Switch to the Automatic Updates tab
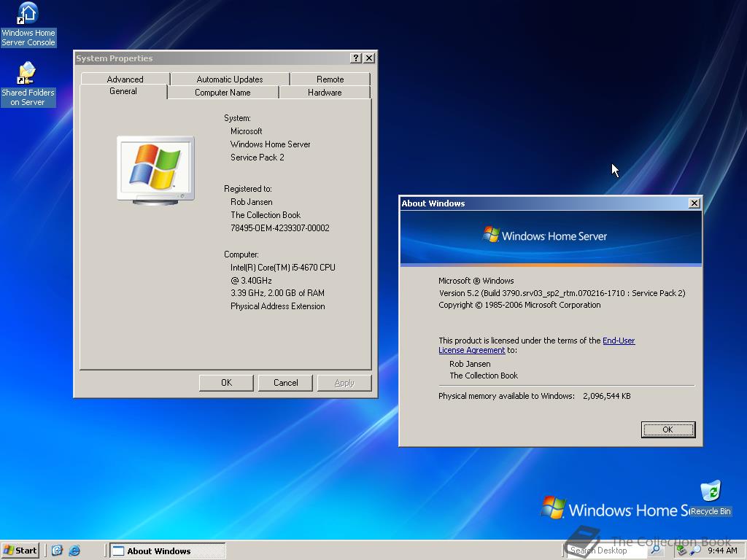This screenshot has width=747, height=560. tap(230, 79)
